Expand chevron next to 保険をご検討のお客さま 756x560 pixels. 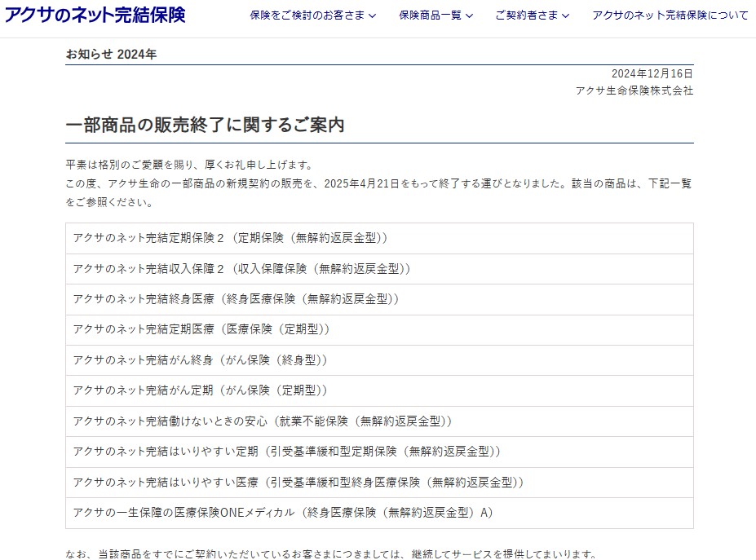372,16
